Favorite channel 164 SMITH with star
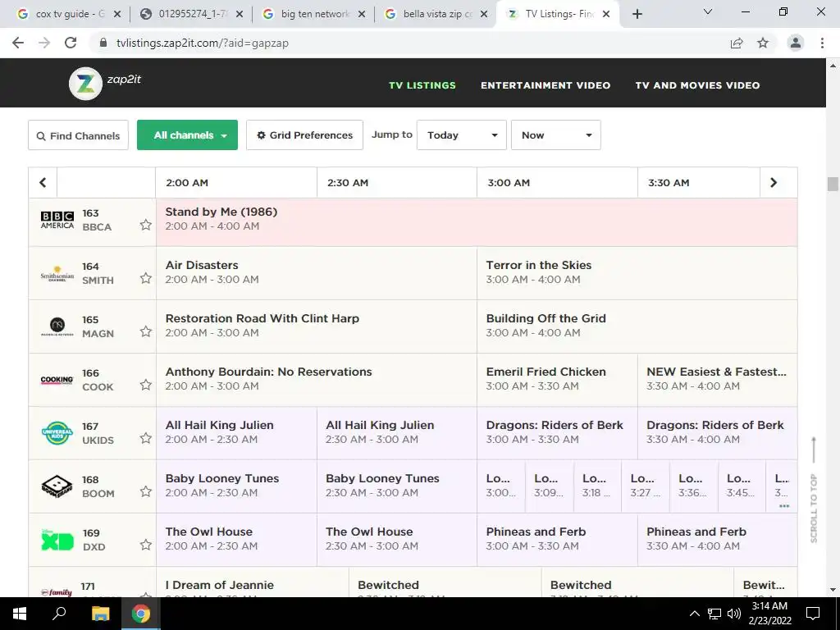The image size is (840, 630). pyautogui.click(x=146, y=278)
